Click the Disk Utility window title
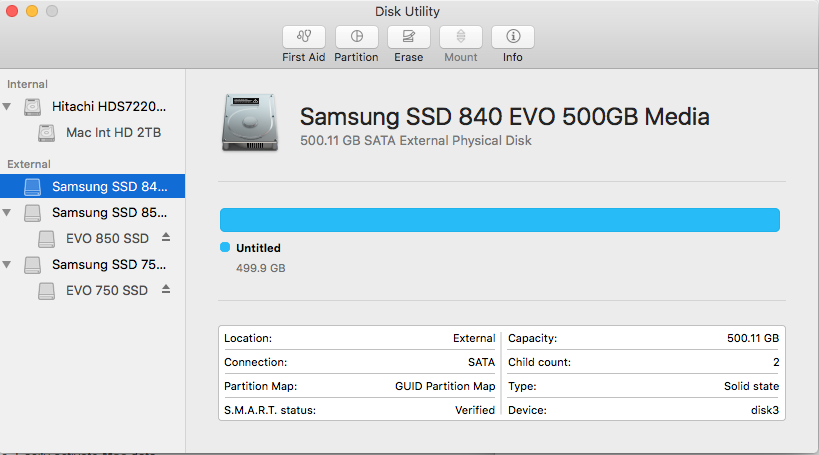819x455 pixels. click(x=407, y=11)
